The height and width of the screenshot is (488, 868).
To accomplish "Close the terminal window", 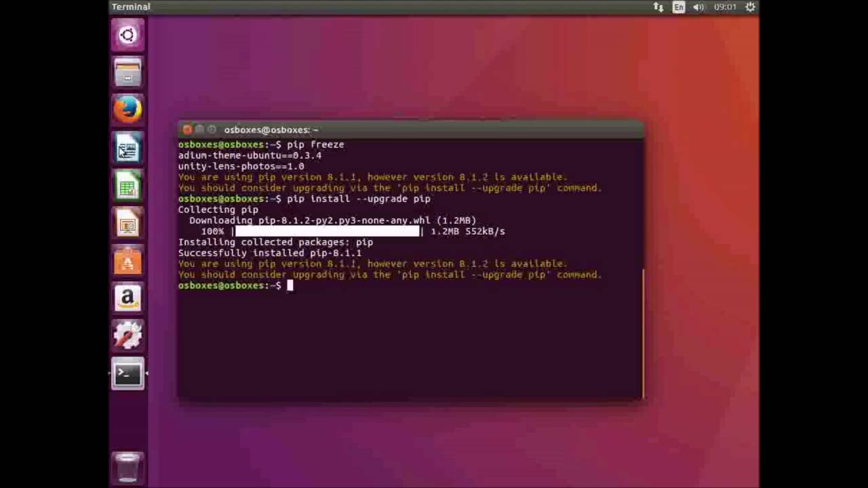I will (x=187, y=129).
